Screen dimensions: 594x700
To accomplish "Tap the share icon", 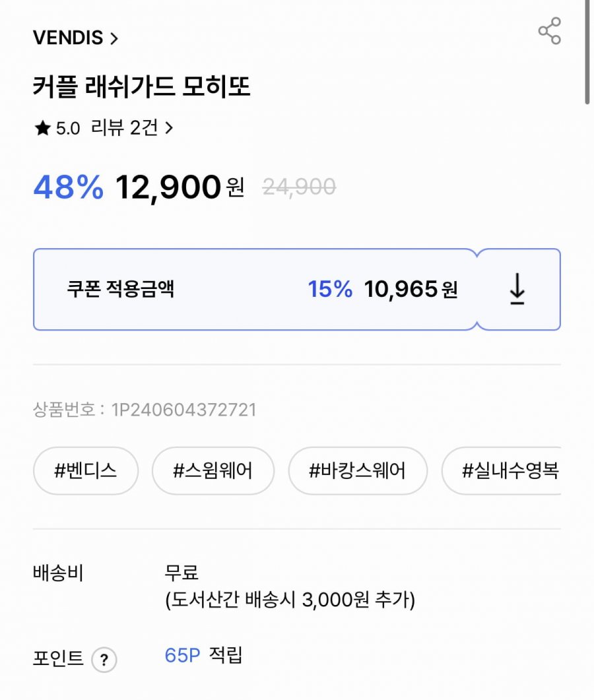I will 549,31.
